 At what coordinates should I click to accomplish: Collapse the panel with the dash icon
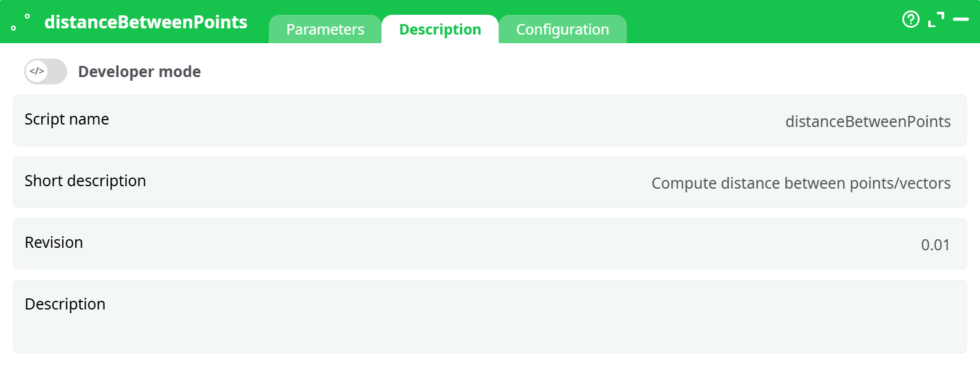[961, 20]
